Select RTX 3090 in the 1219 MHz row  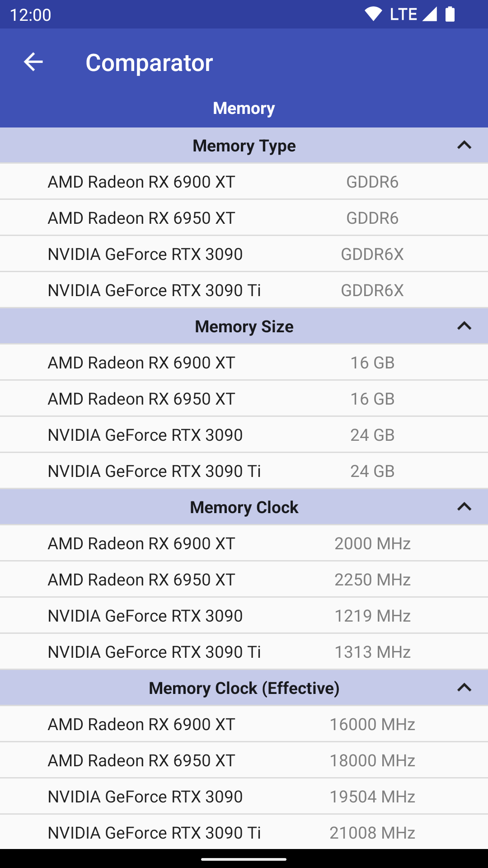pos(145,616)
